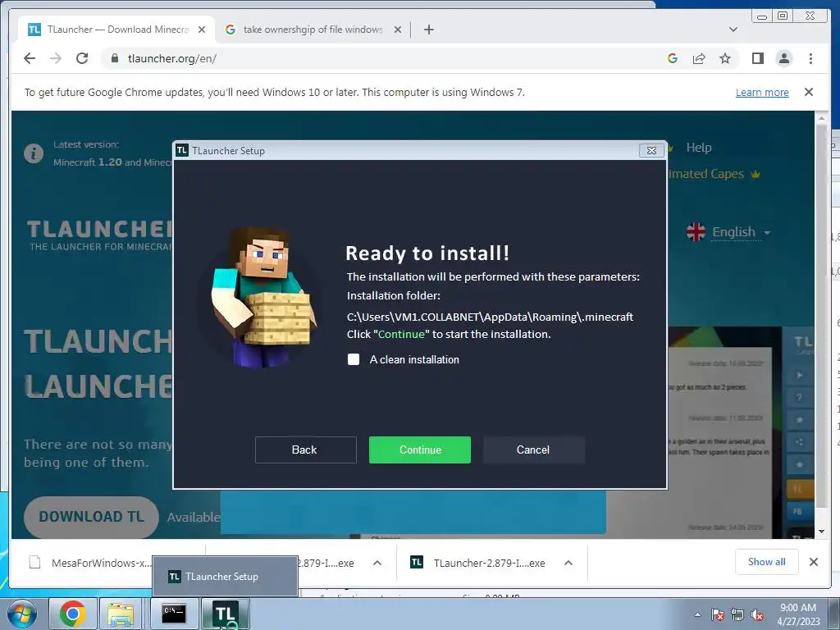The height and width of the screenshot is (630, 840).
Task: Start installation with the green Continue button
Action: (420, 450)
